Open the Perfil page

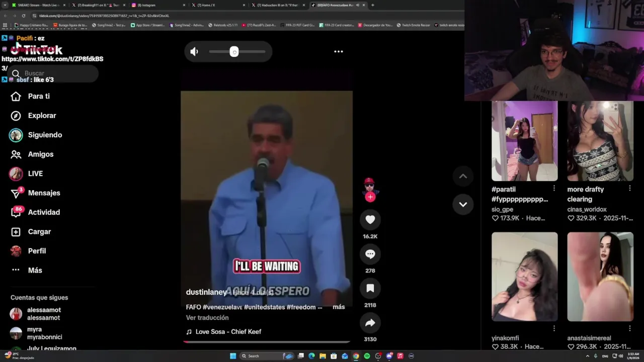point(29,251)
